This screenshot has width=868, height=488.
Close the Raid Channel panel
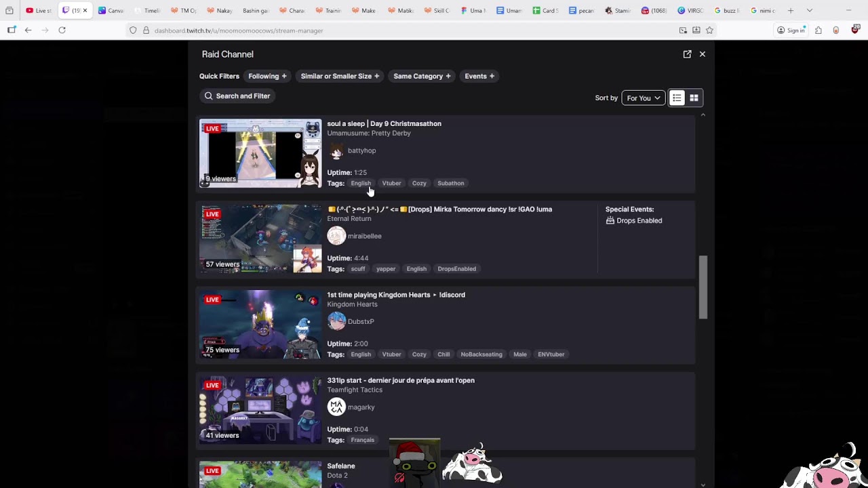tap(703, 54)
